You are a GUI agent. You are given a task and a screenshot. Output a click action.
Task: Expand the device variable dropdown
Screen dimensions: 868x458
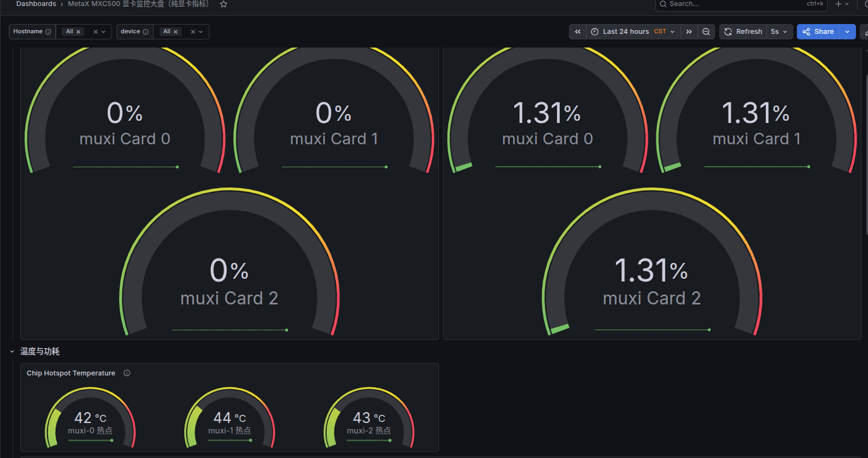(x=201, y=32)
